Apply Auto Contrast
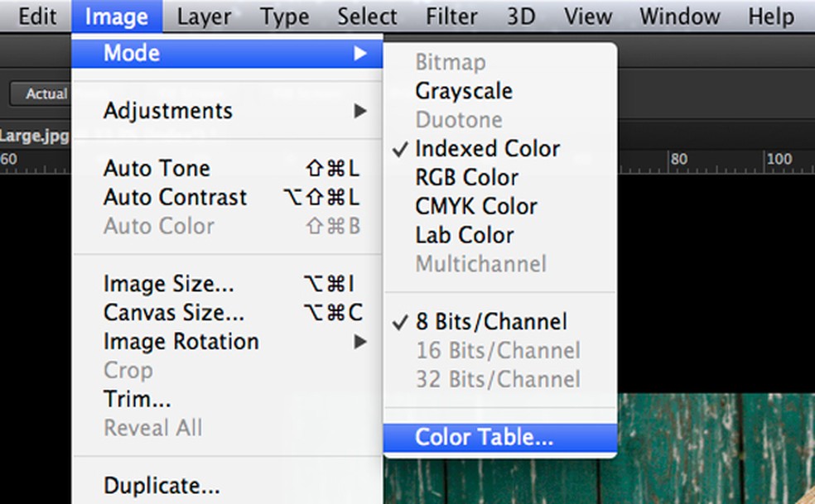Image resolution: width=815 pixels, height=504 pixels. pos(175,198)
